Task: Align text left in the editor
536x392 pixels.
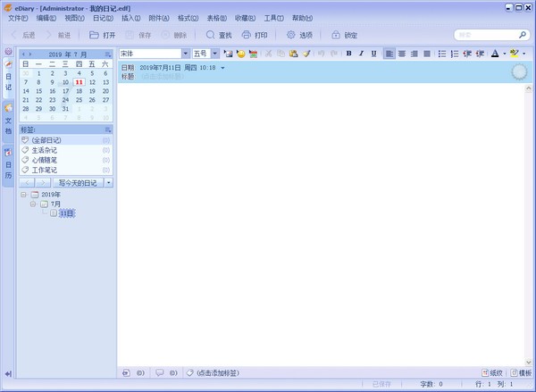Action: [x=389, y=54]
